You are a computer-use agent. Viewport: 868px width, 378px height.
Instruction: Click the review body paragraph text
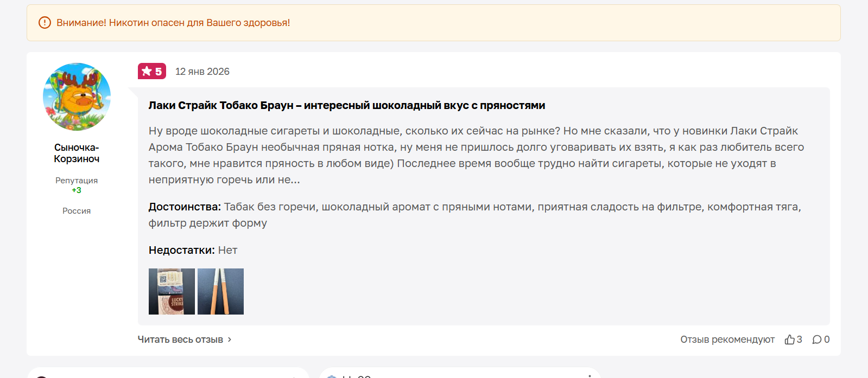pos(477,155)
